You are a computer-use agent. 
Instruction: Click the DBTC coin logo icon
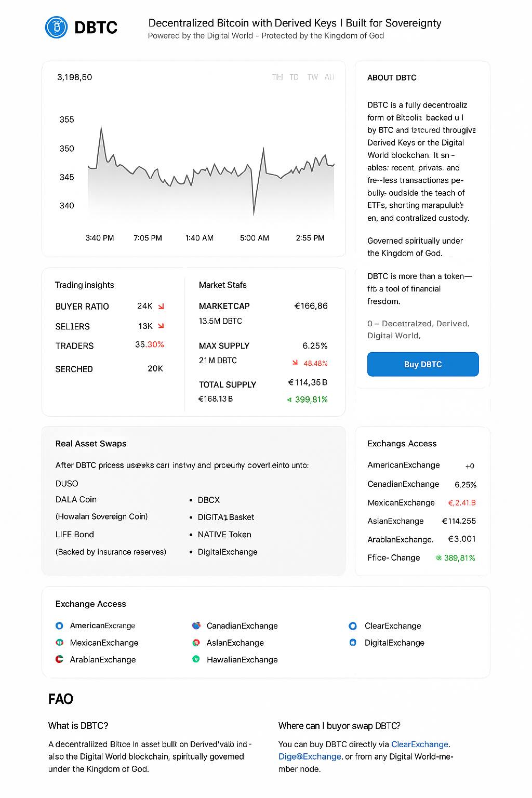(x=57, y=27)
